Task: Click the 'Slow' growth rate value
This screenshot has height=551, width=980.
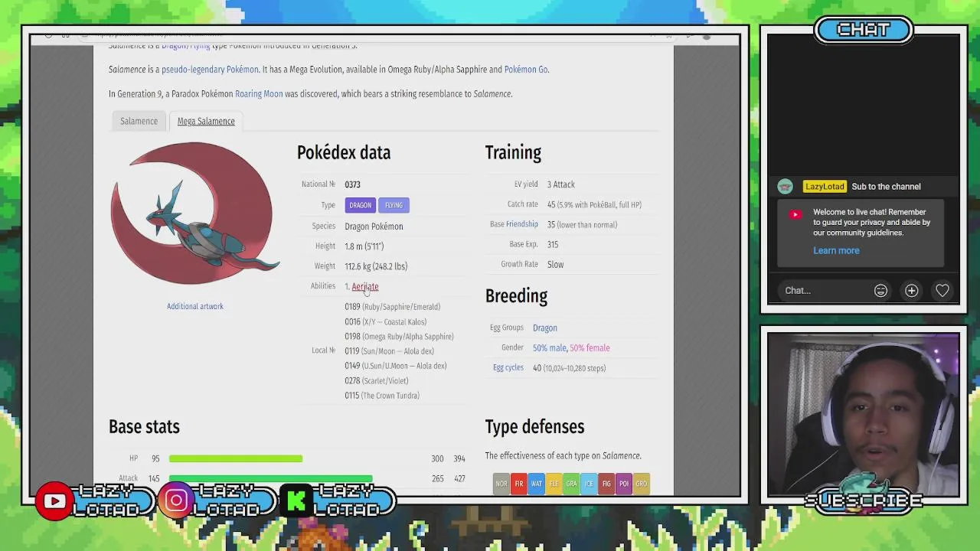Action: [x=555, y=265]
